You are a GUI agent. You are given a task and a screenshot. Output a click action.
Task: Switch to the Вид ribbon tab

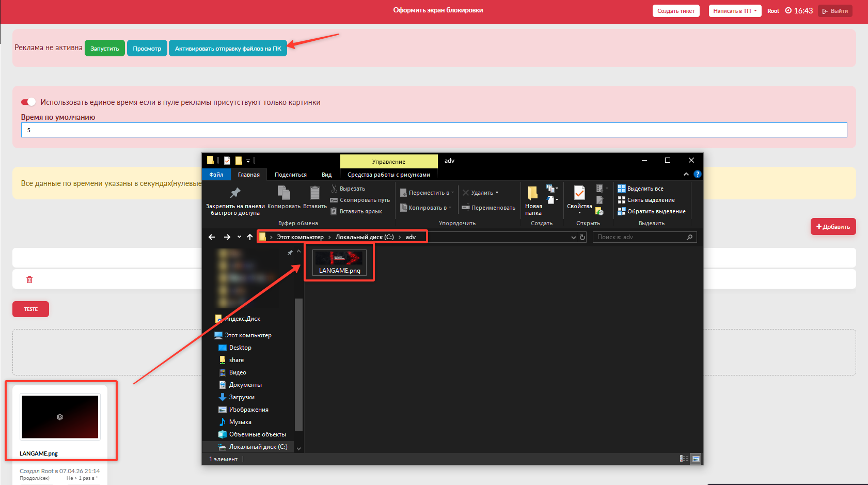click(327, 175)
